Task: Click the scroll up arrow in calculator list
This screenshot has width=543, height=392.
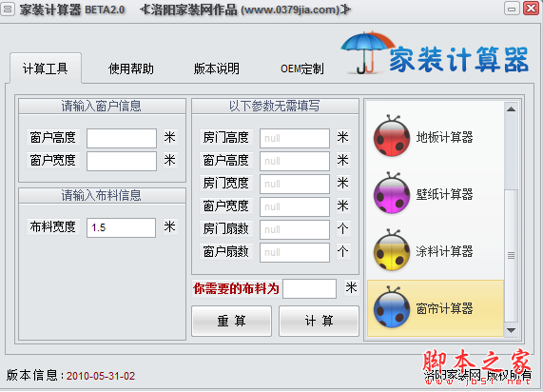Action: pos(511,109)
